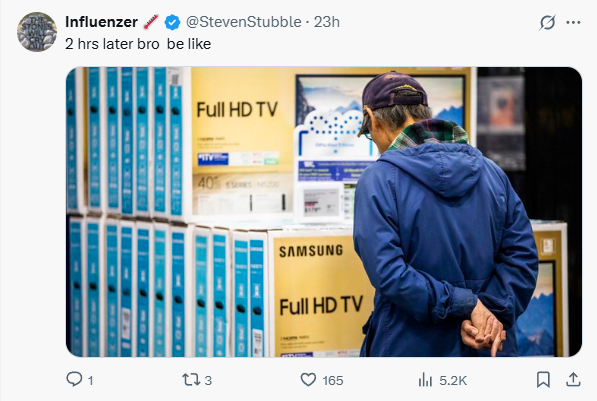The image size is (597, 401).
Task: Like the post with heart icon
Action: tap(308, 380)
